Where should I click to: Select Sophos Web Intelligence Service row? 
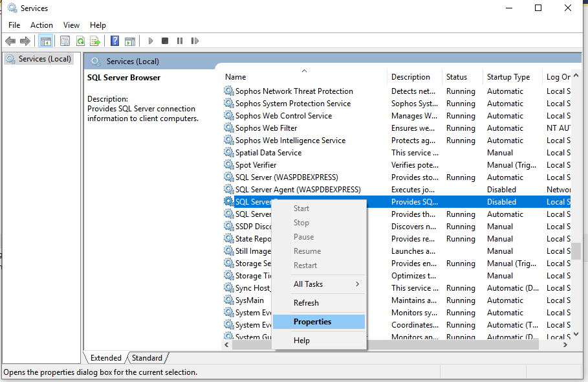(x=397, y=140)
